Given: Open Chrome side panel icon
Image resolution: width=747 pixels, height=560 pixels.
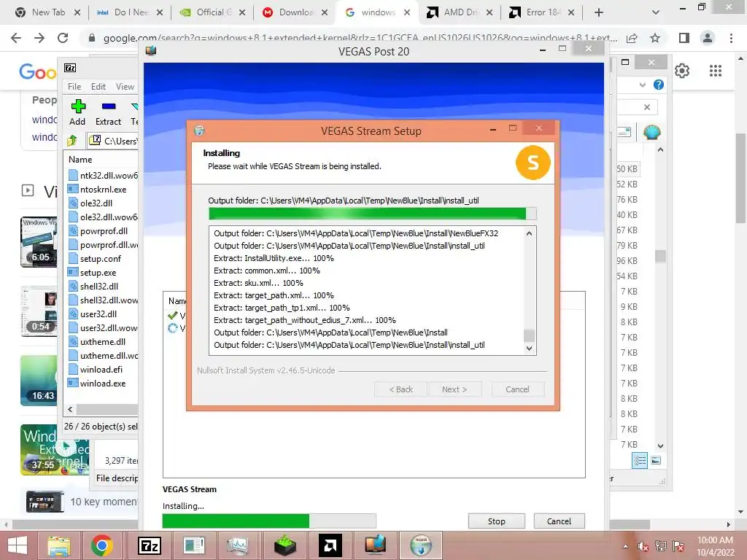Looking at the screenshot, I should point(684,38).
